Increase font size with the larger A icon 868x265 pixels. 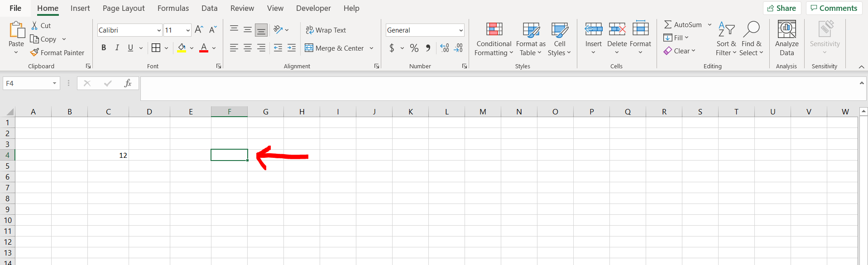(199, 30)
